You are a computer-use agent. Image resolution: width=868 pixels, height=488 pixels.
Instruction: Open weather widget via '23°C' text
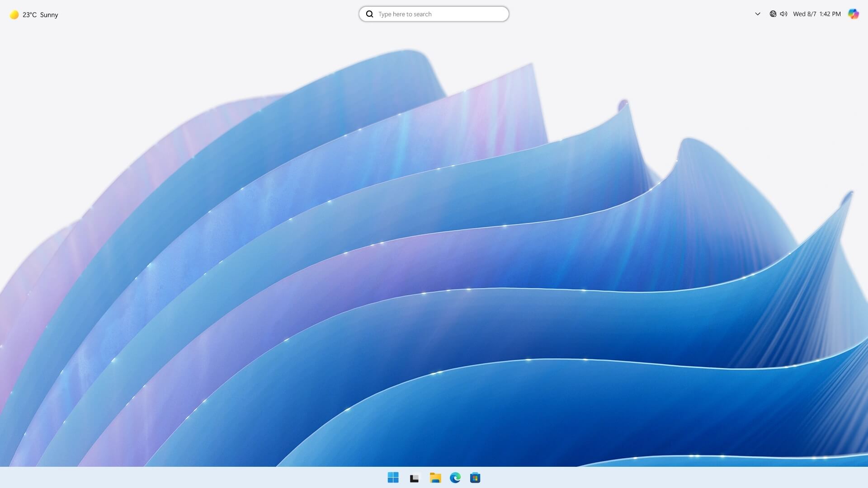tap(29, 15)
